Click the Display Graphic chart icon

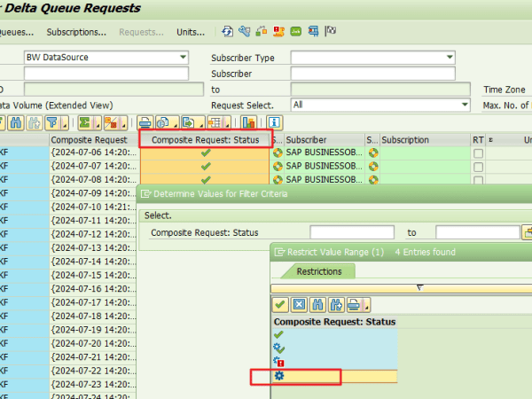pyautogui.click(x=248, y=123)
